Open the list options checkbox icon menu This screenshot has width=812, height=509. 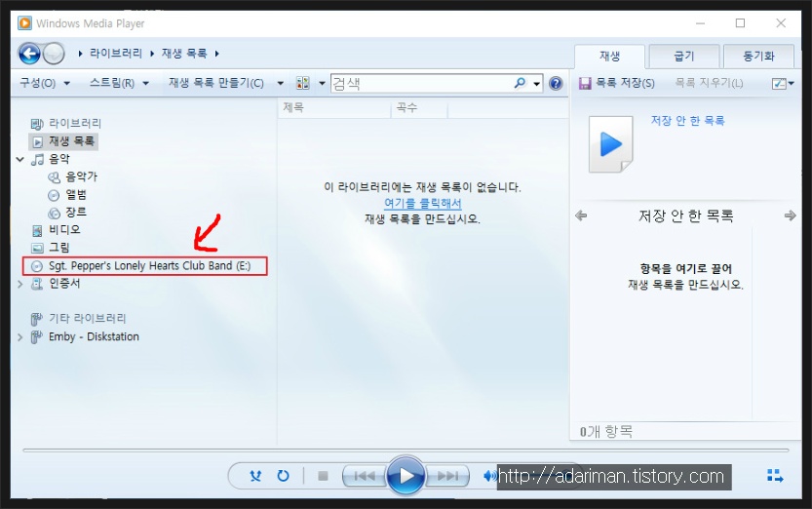[x=783, y=83]
